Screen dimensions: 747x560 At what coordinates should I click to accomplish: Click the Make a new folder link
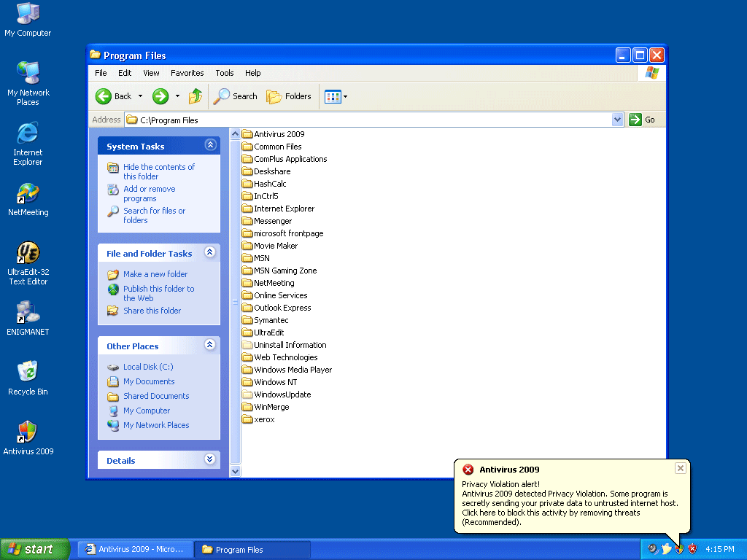tap(155, 274)
